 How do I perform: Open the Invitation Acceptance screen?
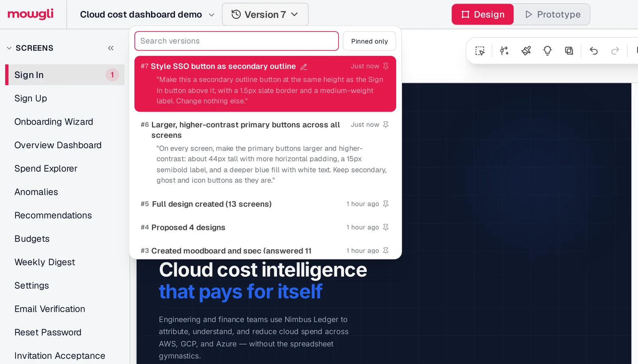[x=65, y=356]
